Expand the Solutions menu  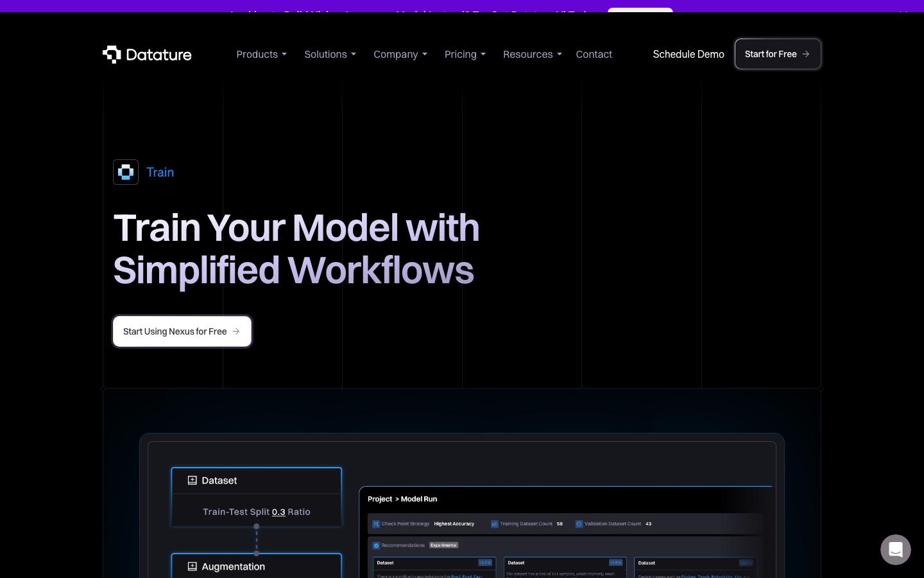(330, 55)
